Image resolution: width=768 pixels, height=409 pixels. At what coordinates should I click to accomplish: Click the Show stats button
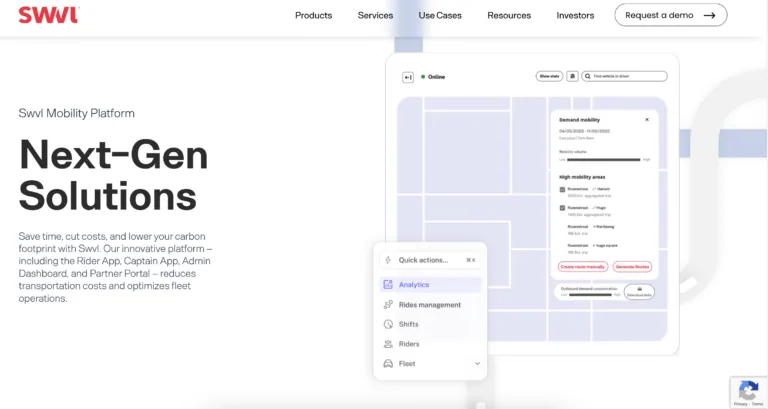click(549, 76)
